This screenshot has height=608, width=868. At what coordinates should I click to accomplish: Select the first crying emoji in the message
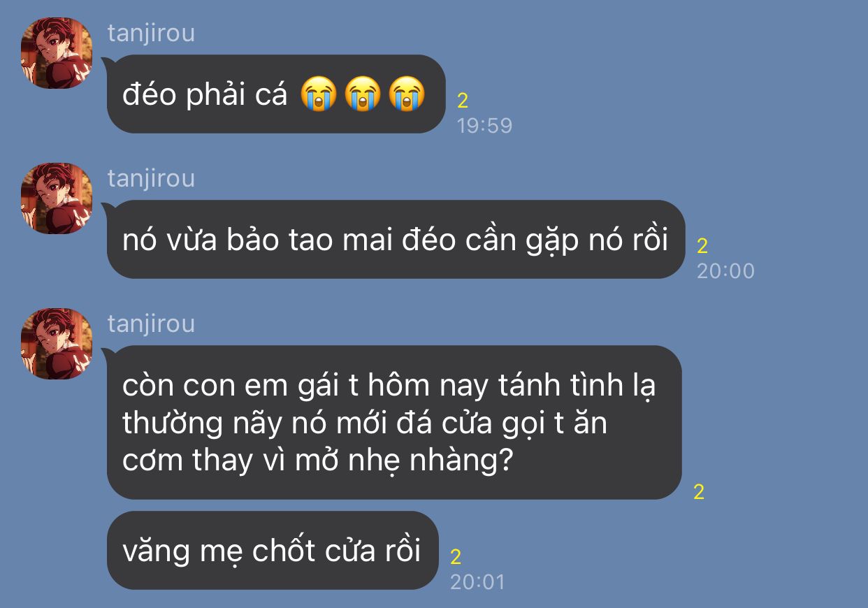[319, 95]
